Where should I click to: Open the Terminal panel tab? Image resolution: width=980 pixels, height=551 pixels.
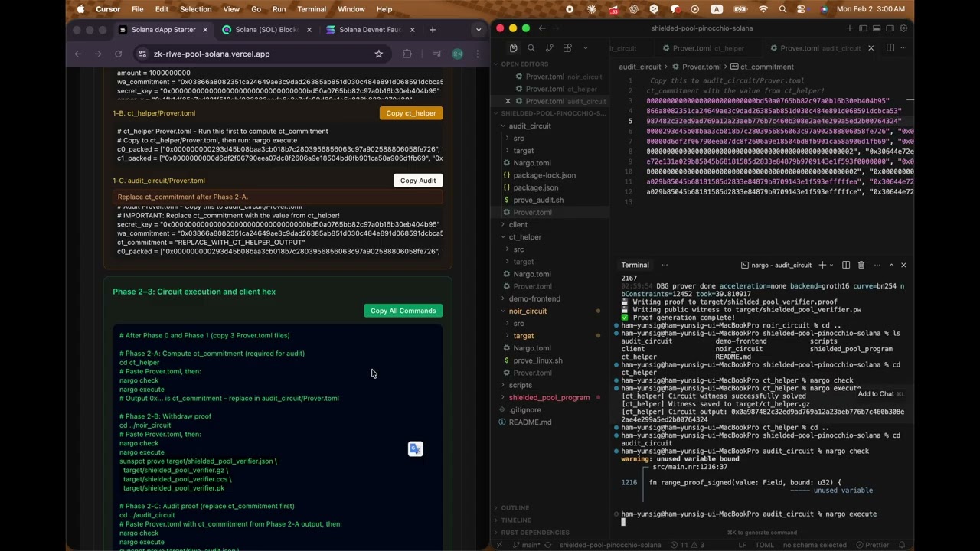(x=635, y=265)
